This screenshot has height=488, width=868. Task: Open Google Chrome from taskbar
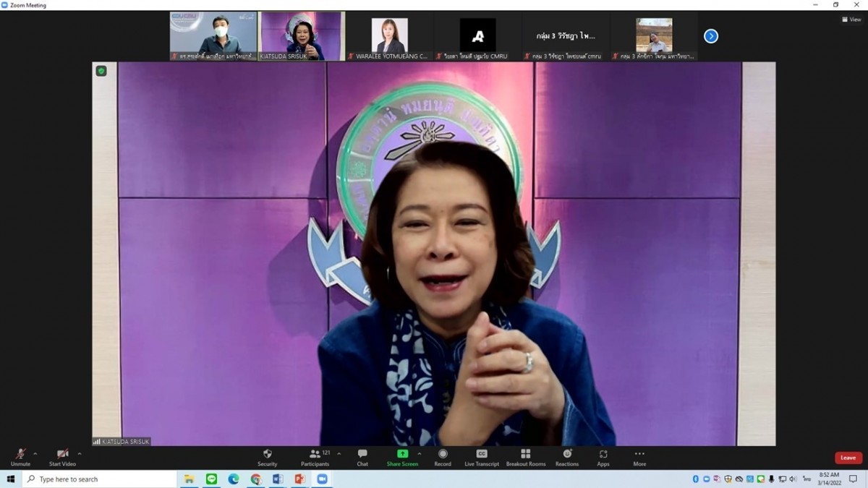click(255, 479)
